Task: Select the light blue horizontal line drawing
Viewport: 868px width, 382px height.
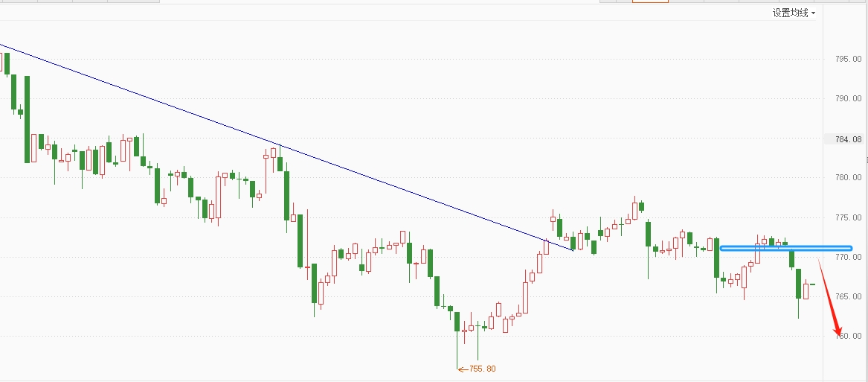Action: tap(786, 249)
